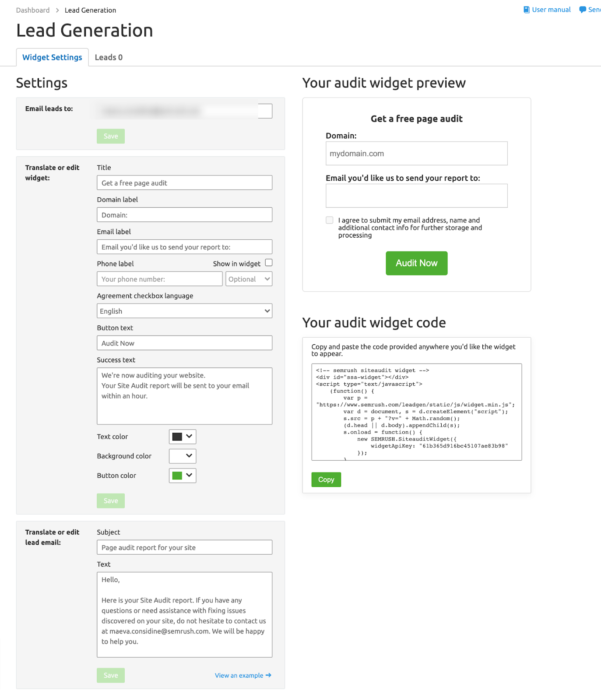
Task: Switch to the Leads 0 tab
Action: click(x=109, y=57)
